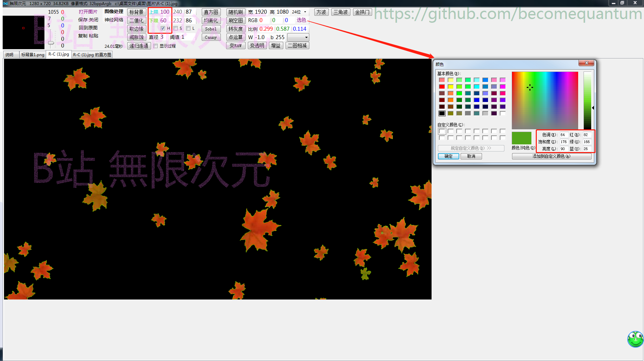Switch to the 标背景1.png tab
The width and height of the screenshot is (644, 361).
pyautogui.click(x=32, y=54)
